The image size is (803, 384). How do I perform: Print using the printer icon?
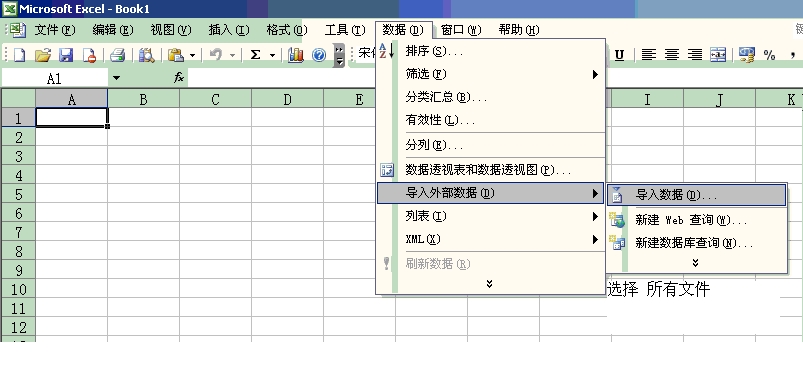point(117,55)
